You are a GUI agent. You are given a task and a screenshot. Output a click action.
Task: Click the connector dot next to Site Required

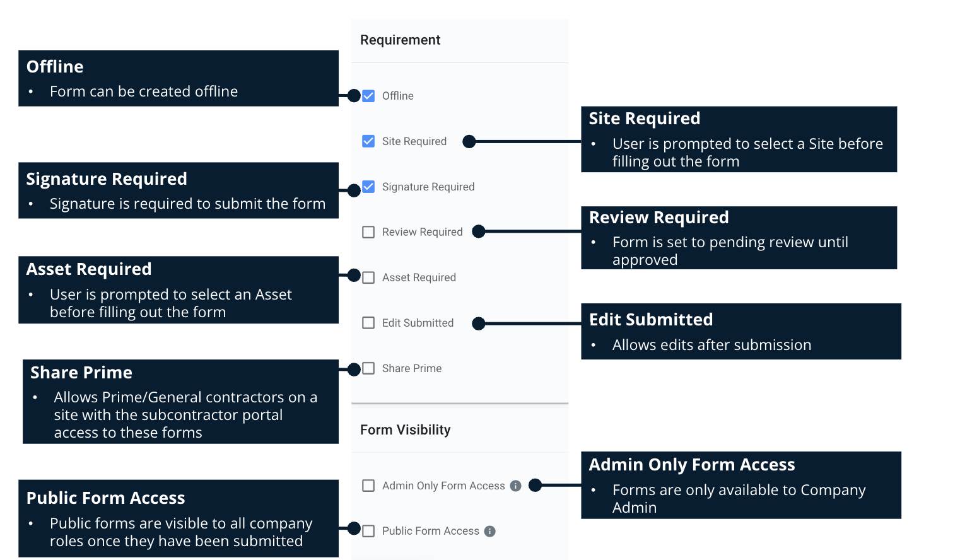(469, 141)
